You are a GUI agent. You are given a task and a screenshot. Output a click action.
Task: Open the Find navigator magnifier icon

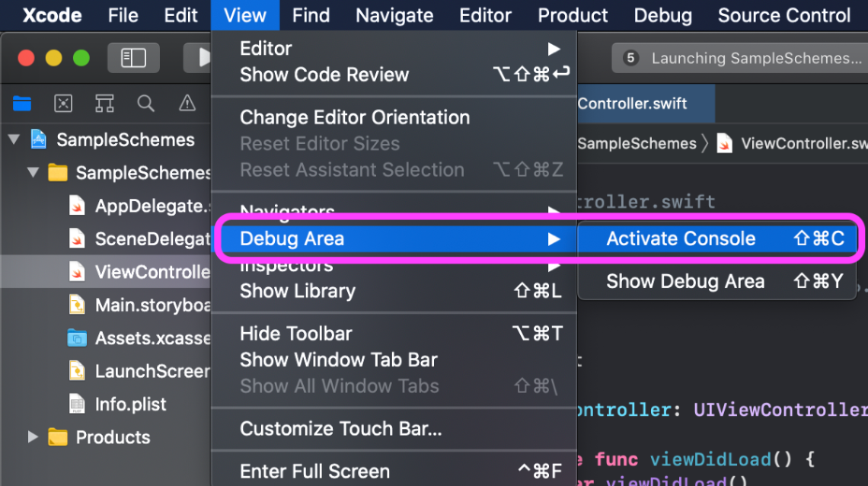tap(145, 104)
